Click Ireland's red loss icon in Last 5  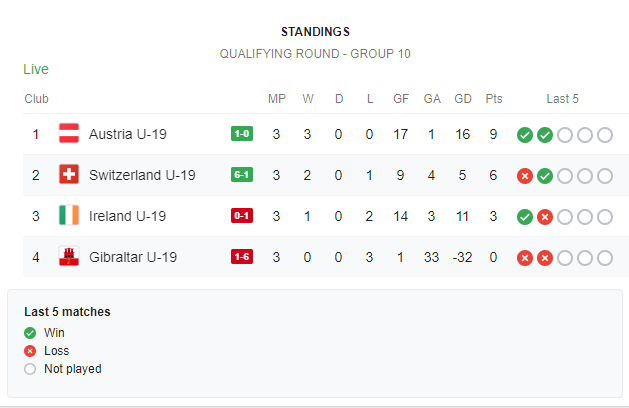[x=545, y=217]
